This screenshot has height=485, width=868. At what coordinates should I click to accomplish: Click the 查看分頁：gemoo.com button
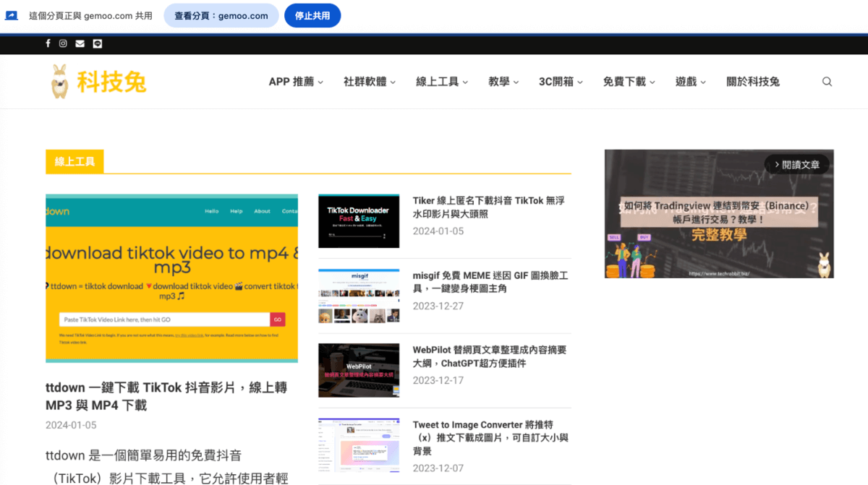(x=221, y=15)
